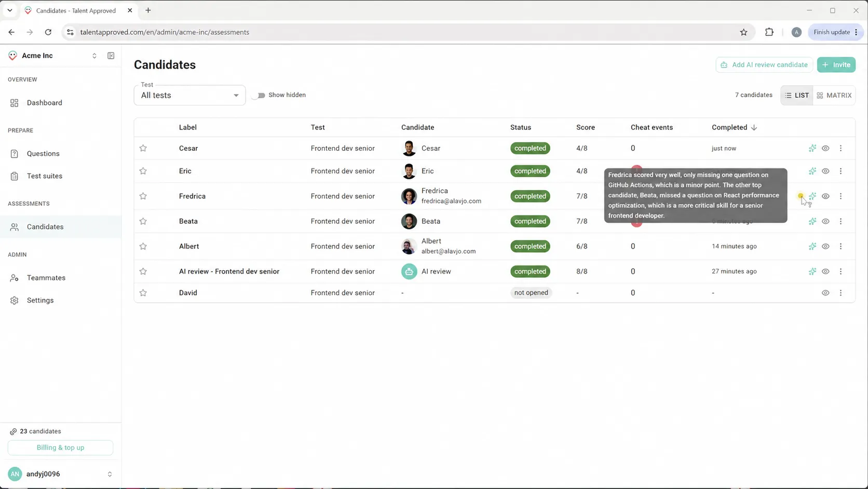Click the AI sparkle icon in AI review row
Image resolution: width=868 pixels, height=489 pixels.
[x=812, y=271]
